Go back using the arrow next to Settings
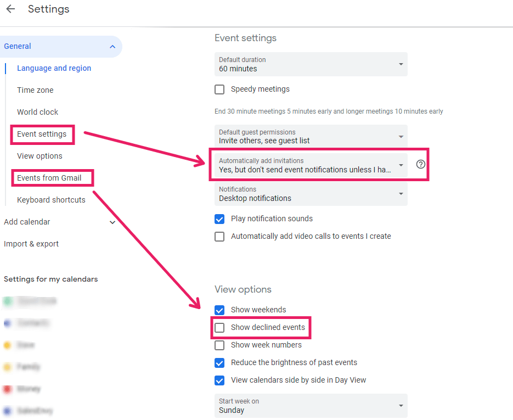 [11, 9]
